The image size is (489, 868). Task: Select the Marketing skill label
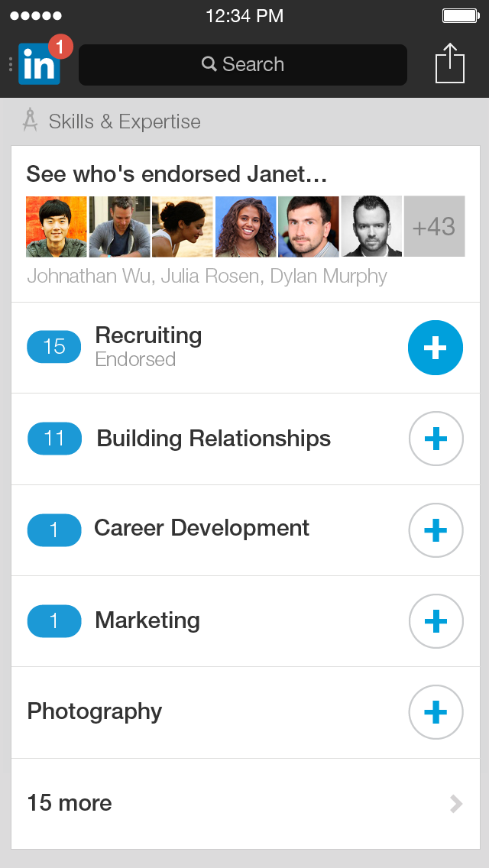[147, 620]
